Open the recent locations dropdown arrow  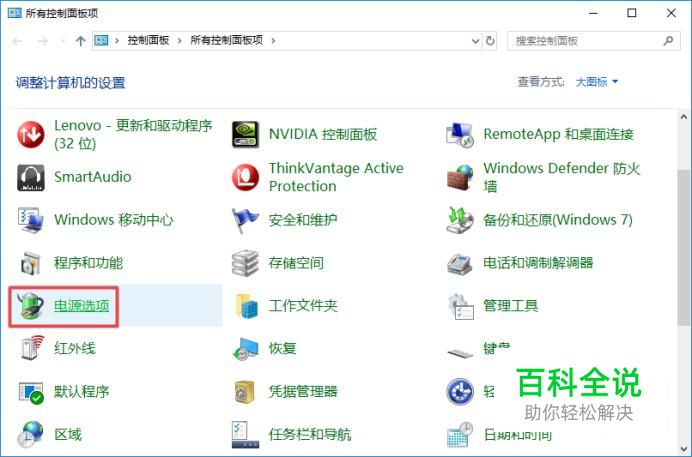(63, 41)
